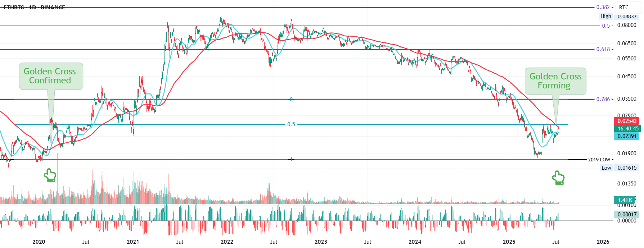Select the 0.382 Fibonacci level label
This screenshot has width=644, height=248.
[x=603, y=7]
